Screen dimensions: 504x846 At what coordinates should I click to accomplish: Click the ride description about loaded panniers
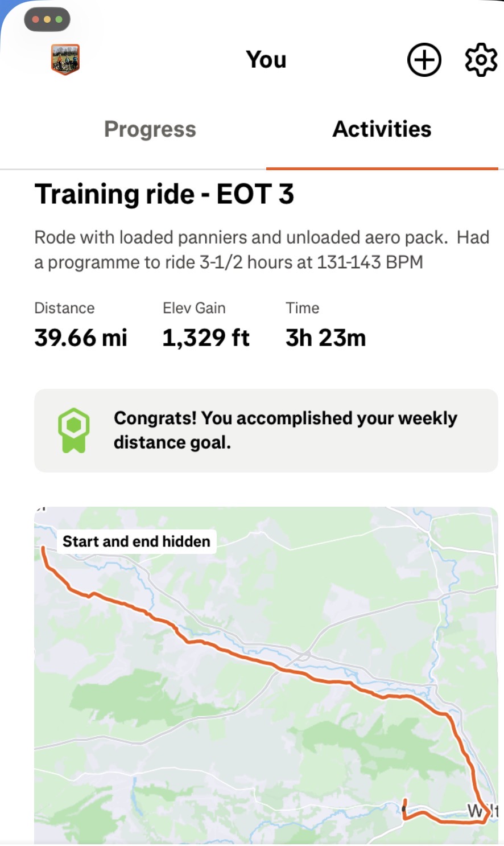(262, 249)
